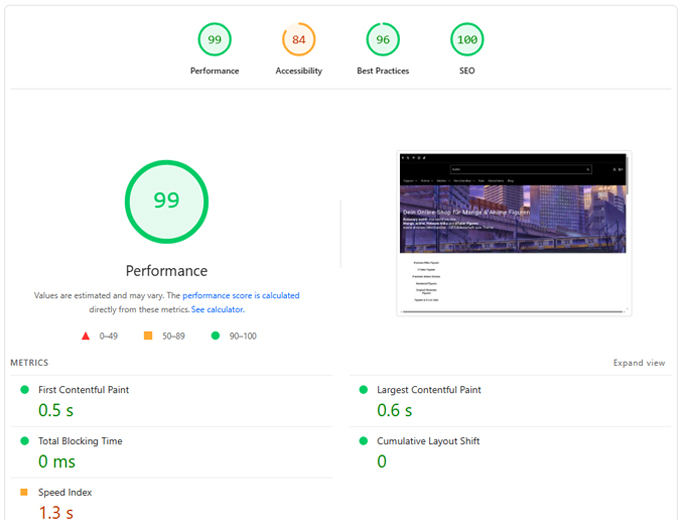Open the 'See calculator' link
The image size is (680, 520).
(x=217, y=310)
